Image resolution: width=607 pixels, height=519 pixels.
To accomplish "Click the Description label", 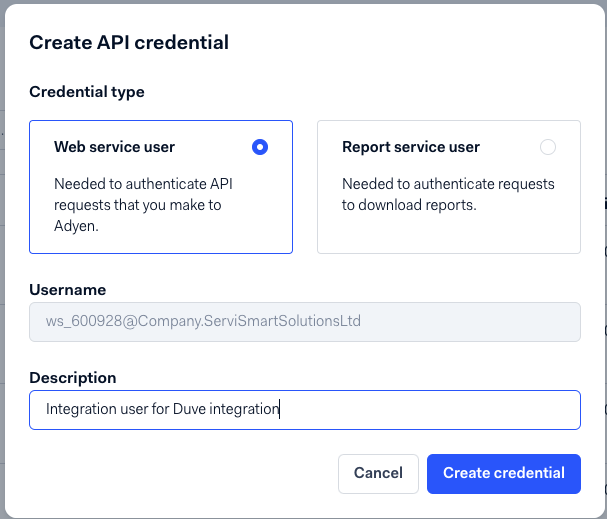I will (73, 378).
